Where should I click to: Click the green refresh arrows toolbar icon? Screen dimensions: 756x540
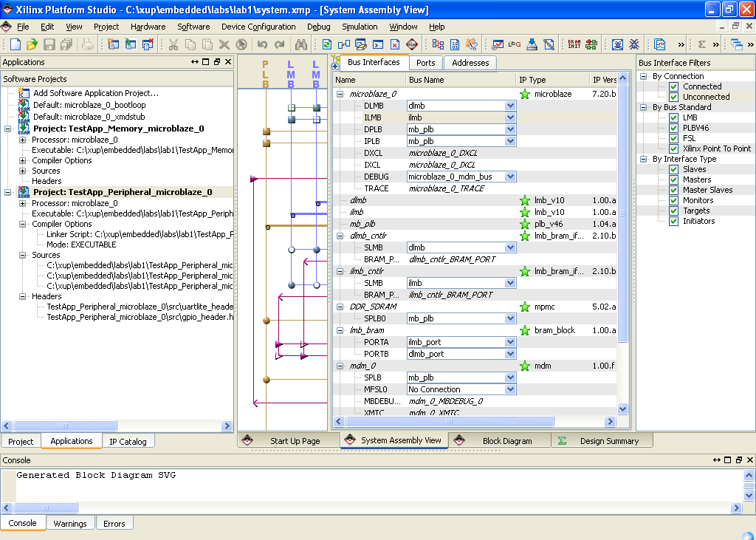(327, 45)
